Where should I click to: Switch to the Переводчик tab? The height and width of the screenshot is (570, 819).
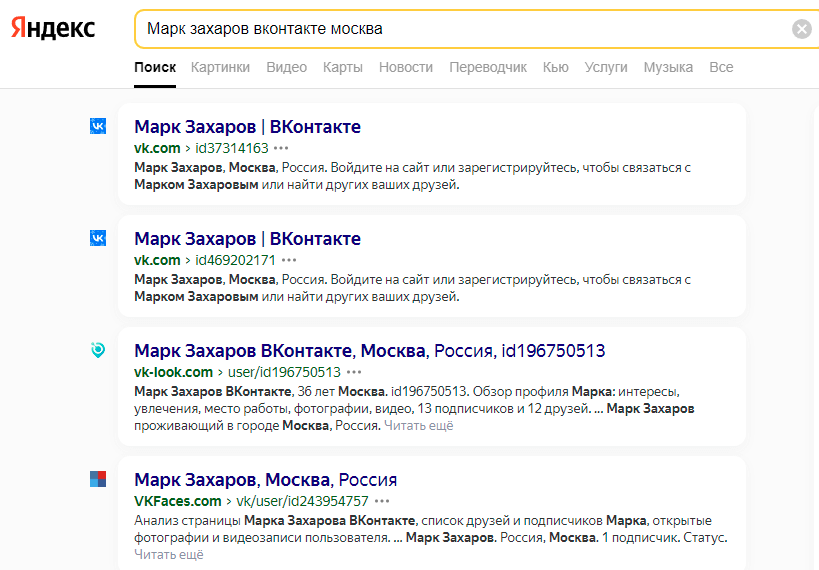488,67
